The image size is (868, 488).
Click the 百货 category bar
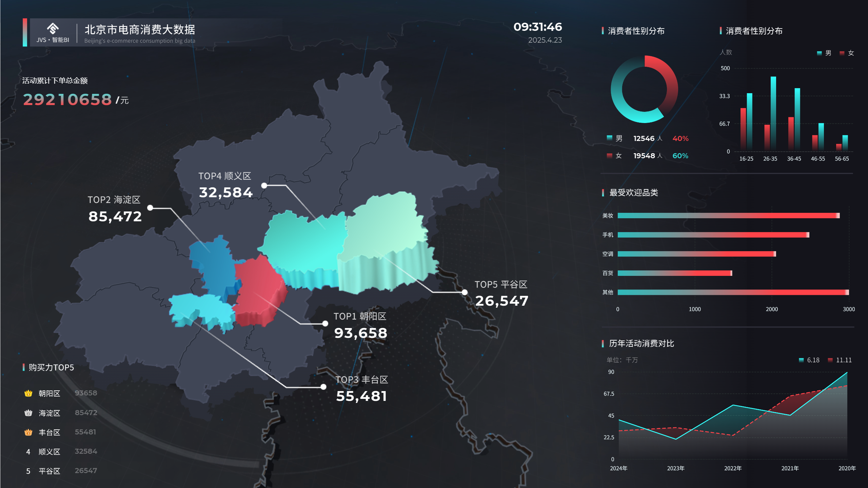click(675, 273)
